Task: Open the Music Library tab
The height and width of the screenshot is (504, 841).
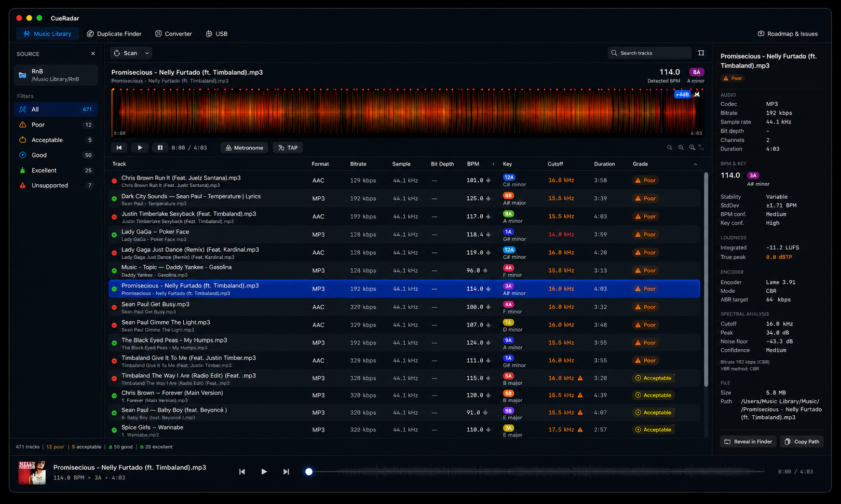Action: 47,34
